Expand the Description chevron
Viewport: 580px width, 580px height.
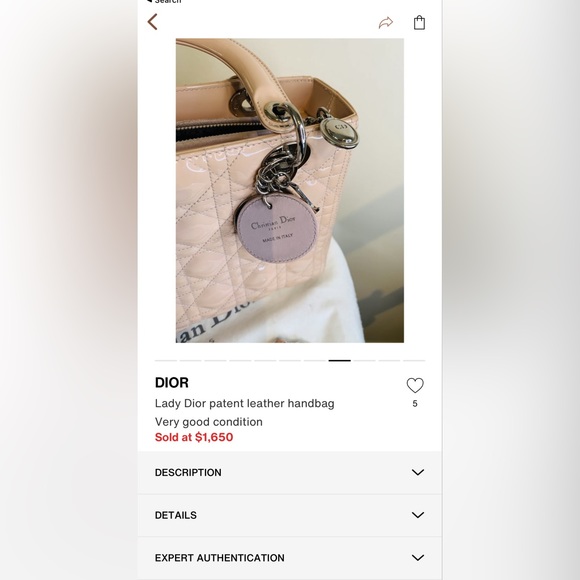[418, 472]
